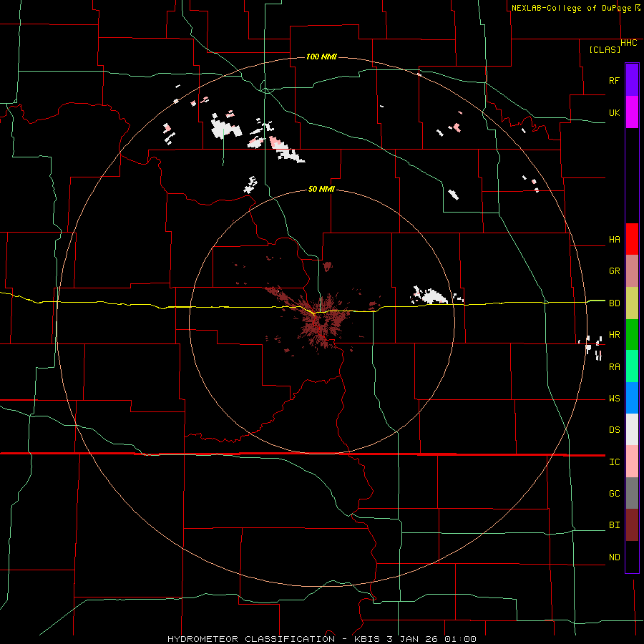Select the red HA hail swatch
The height and width of the screenshot is (644, 644).
pyautogui.click(x=632, y=239)
